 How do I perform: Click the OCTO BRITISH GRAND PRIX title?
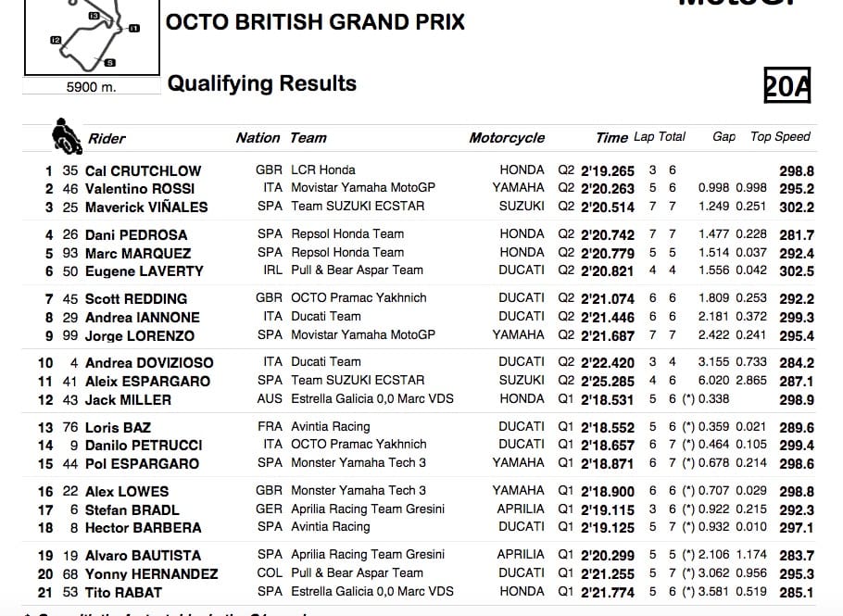pos(315,21)
